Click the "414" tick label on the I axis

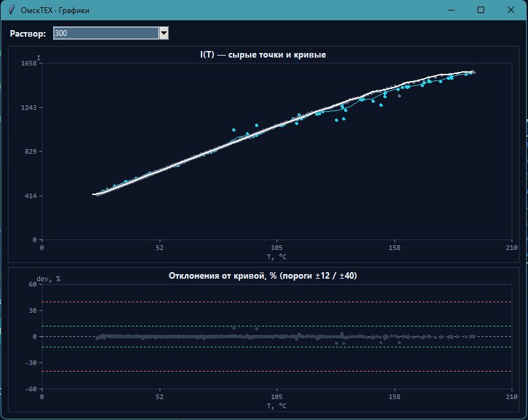tap(31, 196)
